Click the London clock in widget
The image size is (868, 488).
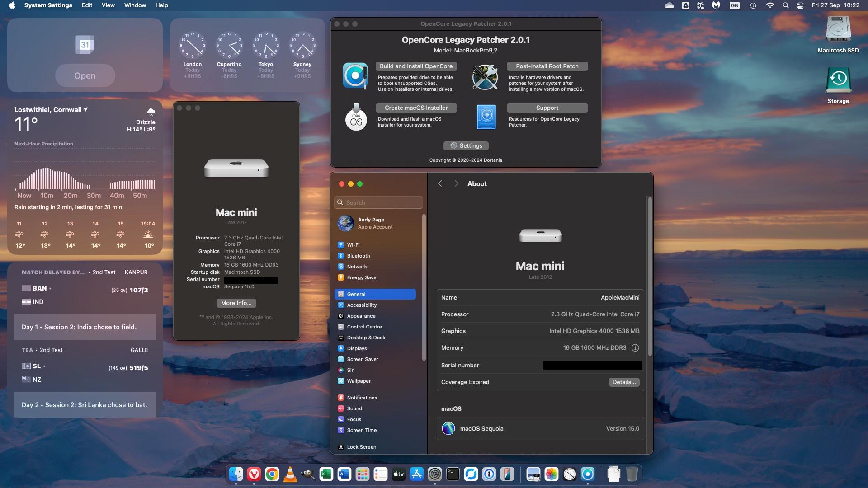193,45
